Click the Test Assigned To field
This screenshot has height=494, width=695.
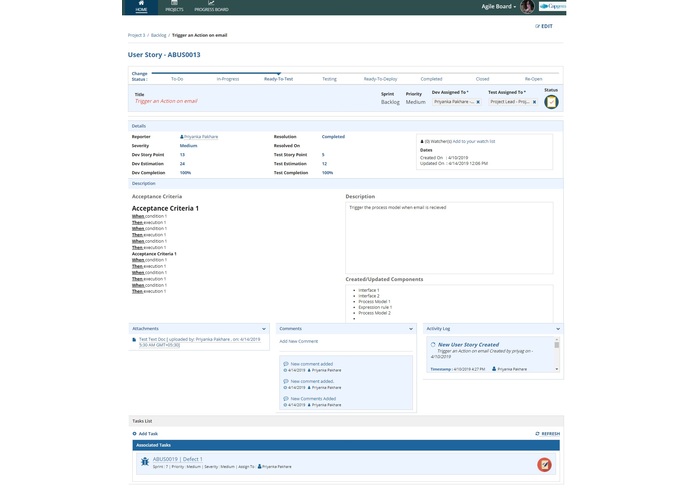[x=513, y=102]
